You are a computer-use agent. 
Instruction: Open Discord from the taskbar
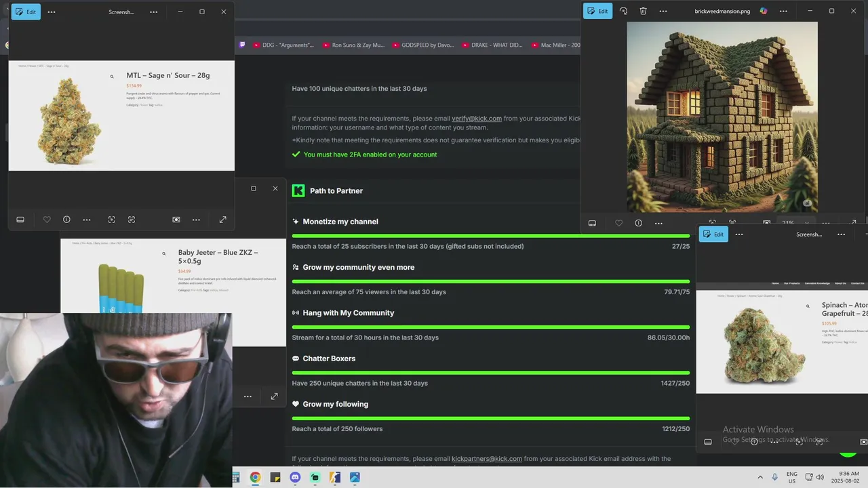295,477
